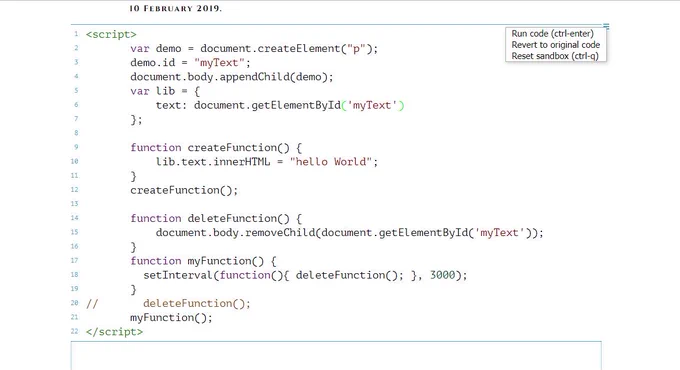
Task: Click the myFunction(); call on line 21
Action: [x=171, y=318]
